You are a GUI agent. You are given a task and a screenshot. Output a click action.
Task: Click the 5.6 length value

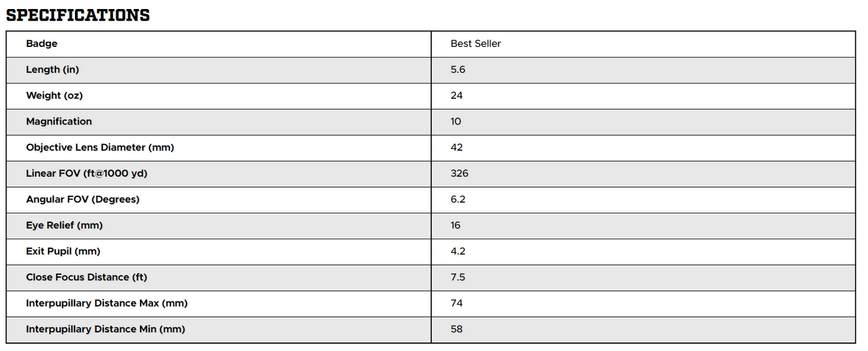[458, 70]
